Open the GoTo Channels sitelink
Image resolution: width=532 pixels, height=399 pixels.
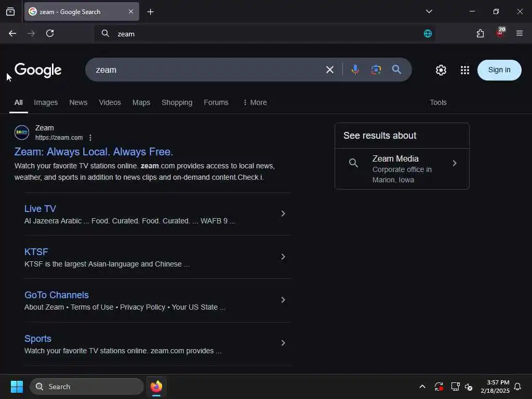coord(57,295)
